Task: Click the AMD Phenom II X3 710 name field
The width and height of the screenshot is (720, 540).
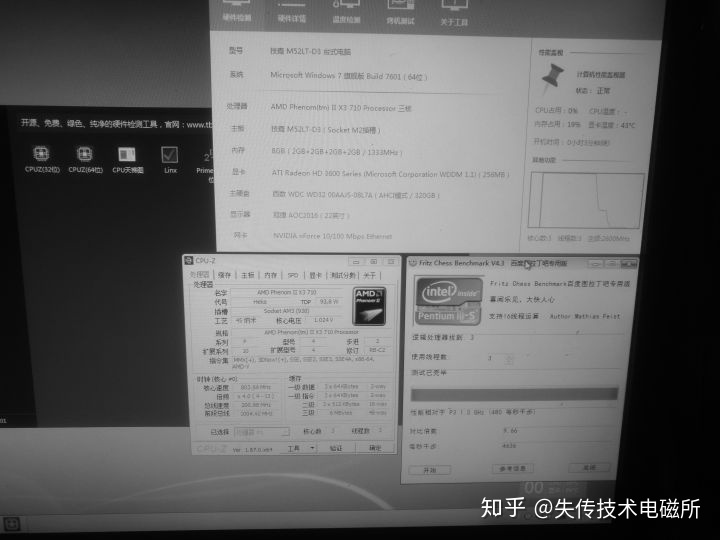Action: click(287, 292)
